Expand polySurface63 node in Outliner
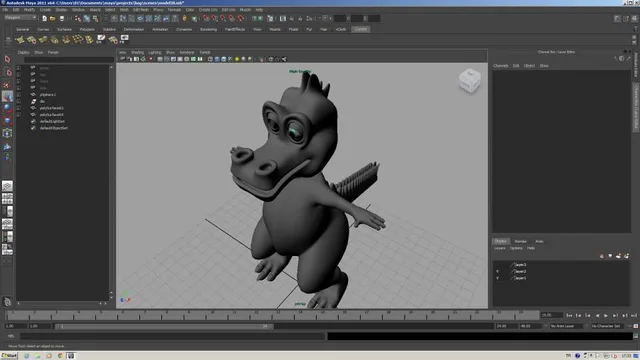Screen dimensions: 640x360 pyautogui.click(x=19, y=108)
